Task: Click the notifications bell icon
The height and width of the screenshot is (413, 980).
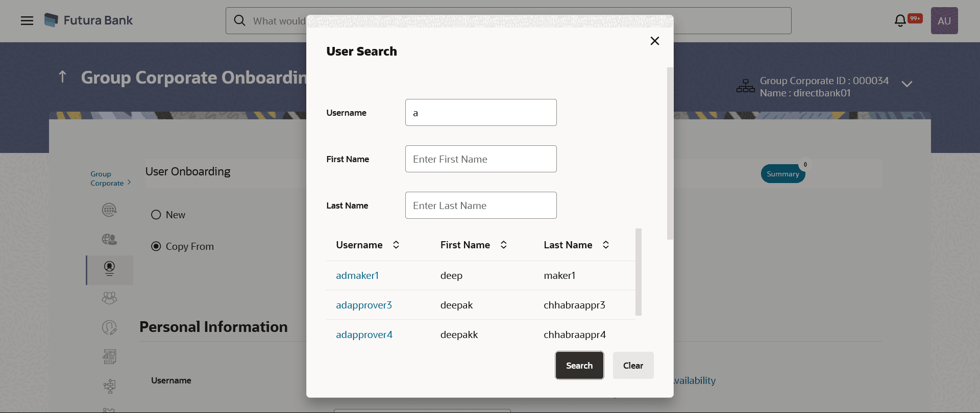Action: [900, 20]
